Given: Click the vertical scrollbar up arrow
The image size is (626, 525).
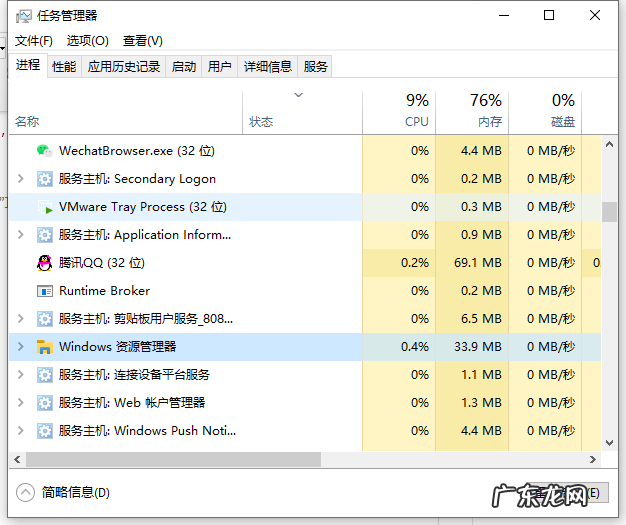Looking at the screenshot, I should pyautogui.click(x=609, y=145).
